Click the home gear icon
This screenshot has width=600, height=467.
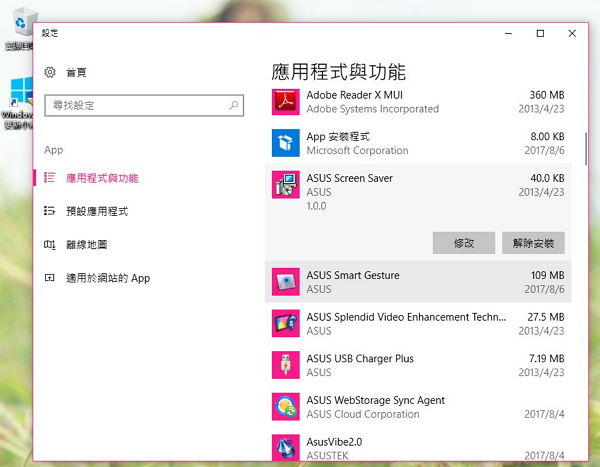pyautogui.click(x=50, y=72)
